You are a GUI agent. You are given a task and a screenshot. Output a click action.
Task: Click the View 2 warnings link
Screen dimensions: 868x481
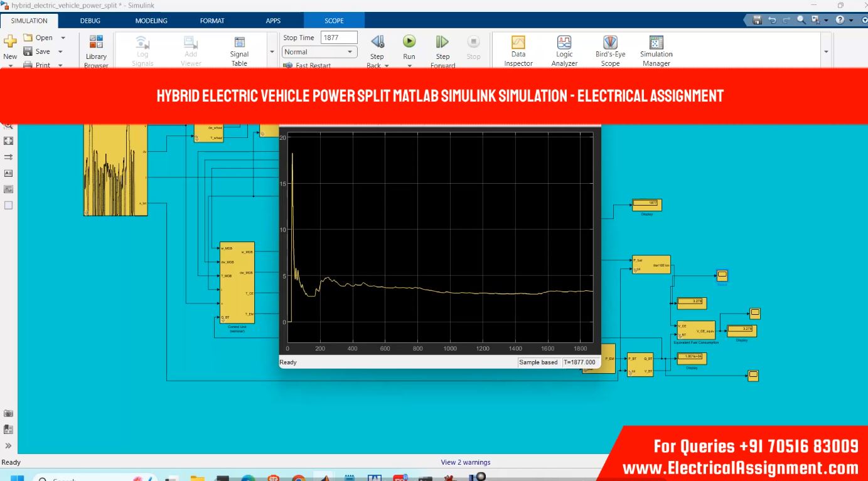click(x=465, y=462)
